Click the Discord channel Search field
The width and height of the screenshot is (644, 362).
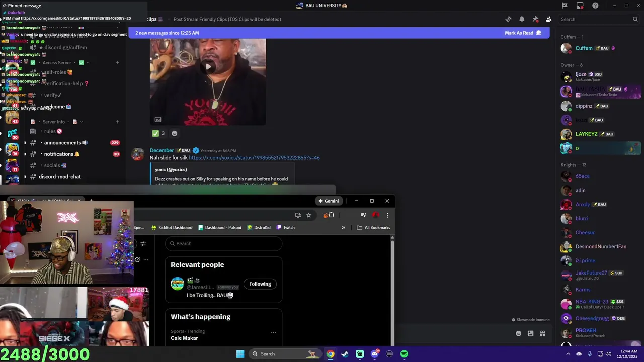(599, 19)
